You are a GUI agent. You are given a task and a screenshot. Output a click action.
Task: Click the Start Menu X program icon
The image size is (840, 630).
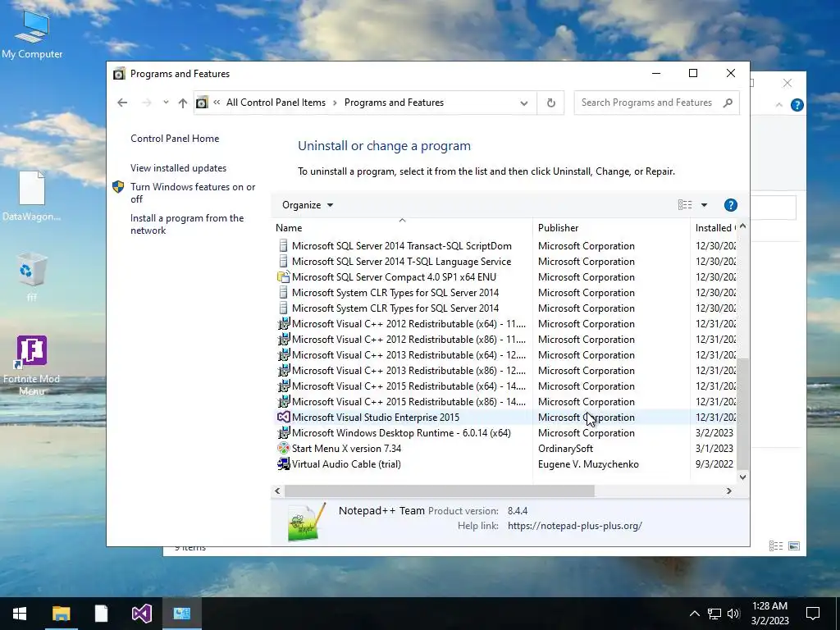coord(283,448)
